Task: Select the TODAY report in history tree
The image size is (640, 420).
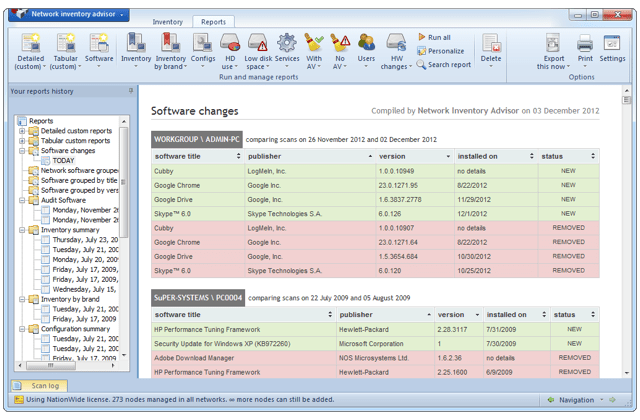Action: tap(63, 160)
